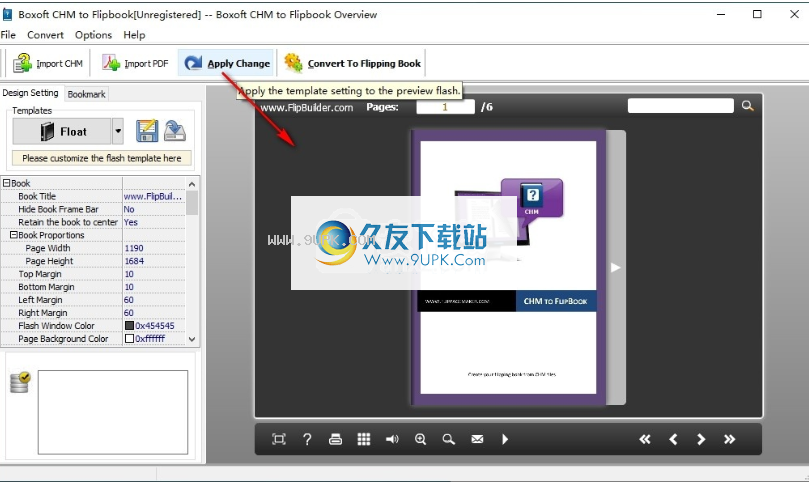Switch to the Bookmark tab
809x486 pixels.
(x=86, y=94)
